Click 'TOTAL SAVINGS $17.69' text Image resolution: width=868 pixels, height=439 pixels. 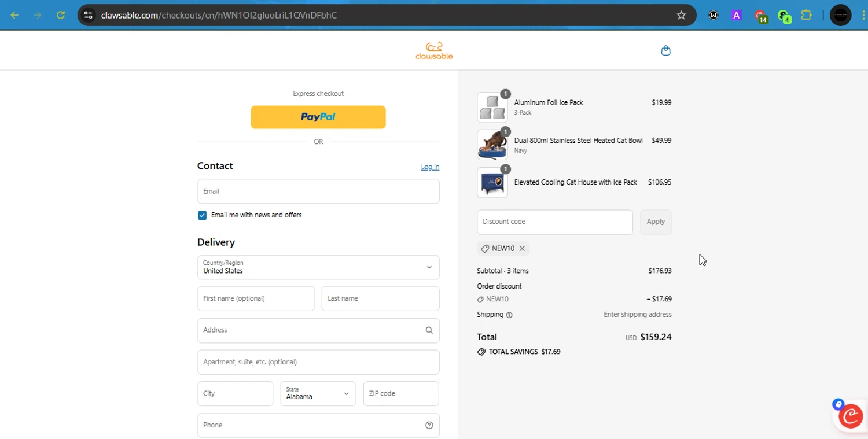[524, 352]
